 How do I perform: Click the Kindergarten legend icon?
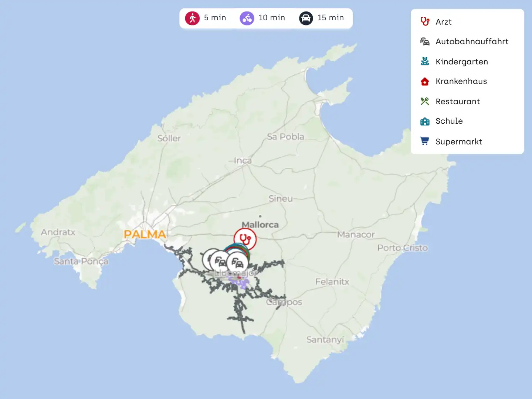pyautogui.click(x=425, y=61)
